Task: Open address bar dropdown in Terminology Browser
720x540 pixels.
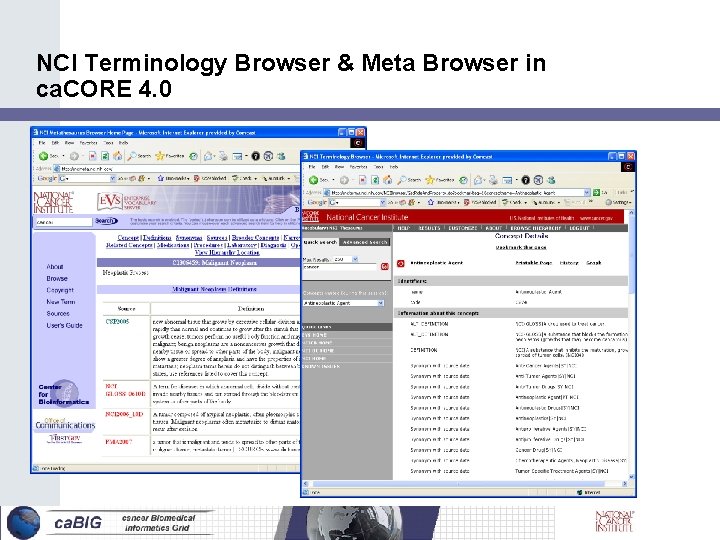Action: pyautogui.click(x=587, y=192)
